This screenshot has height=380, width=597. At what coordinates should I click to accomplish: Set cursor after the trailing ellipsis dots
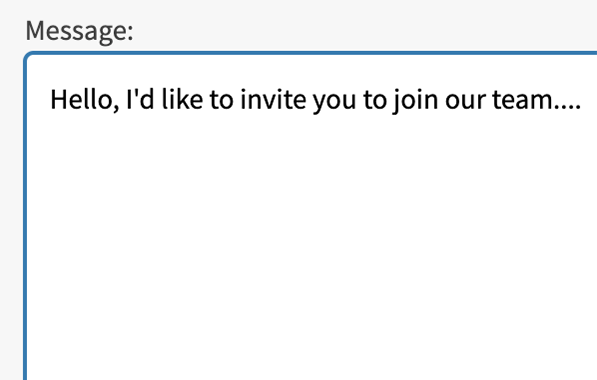pos(582,101)
